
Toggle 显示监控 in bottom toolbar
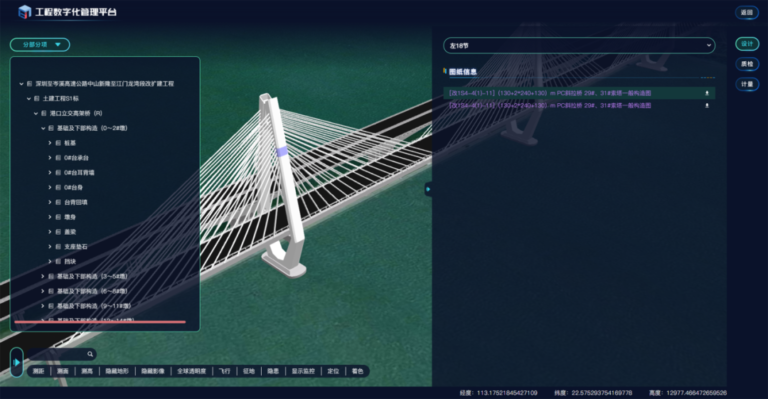click(303, 371)
